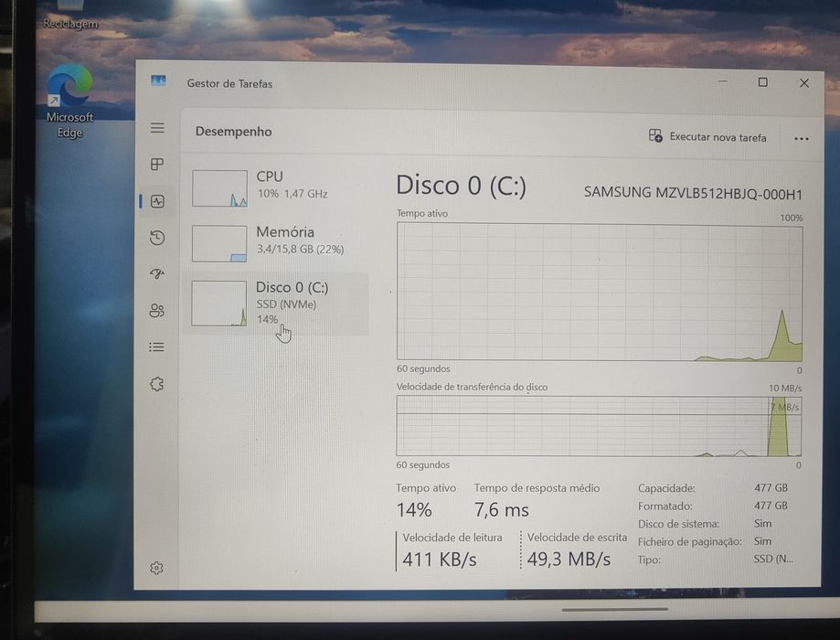Click the SAMSUNG MZVLB512HBJQ-000H1 model text
840x640 pixels.
(693, 193)
